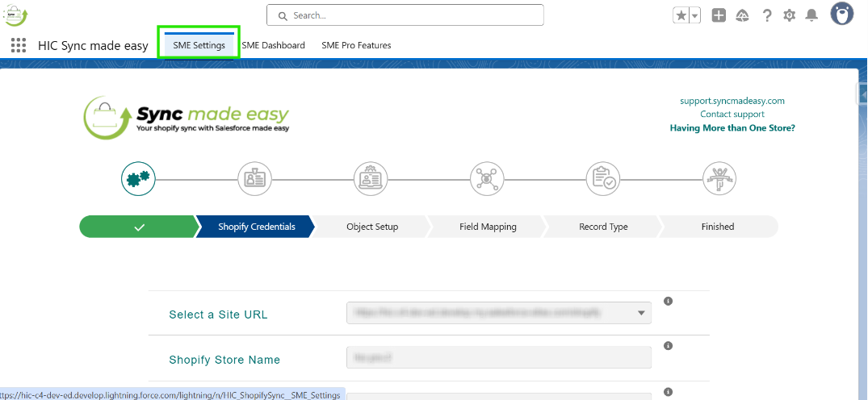Click the Sync made easy logo in header
This screenshot has height=400, width=868.
(x=15, y=15)
